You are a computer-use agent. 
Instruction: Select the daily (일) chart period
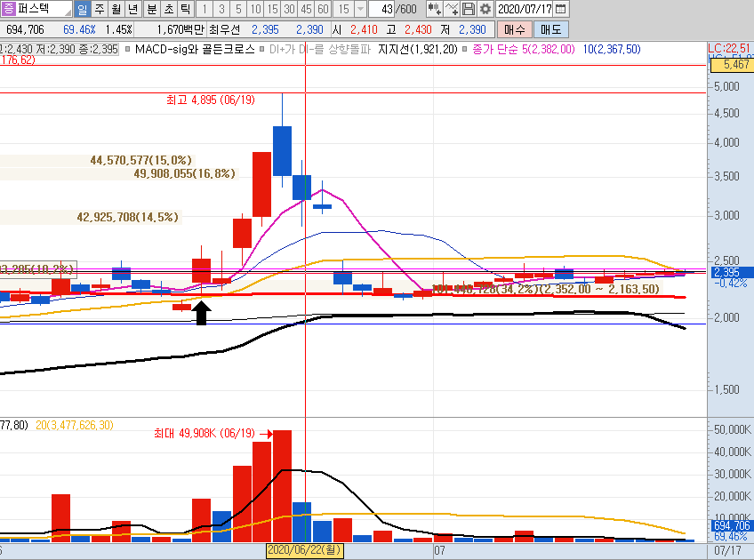click(82, 9)
